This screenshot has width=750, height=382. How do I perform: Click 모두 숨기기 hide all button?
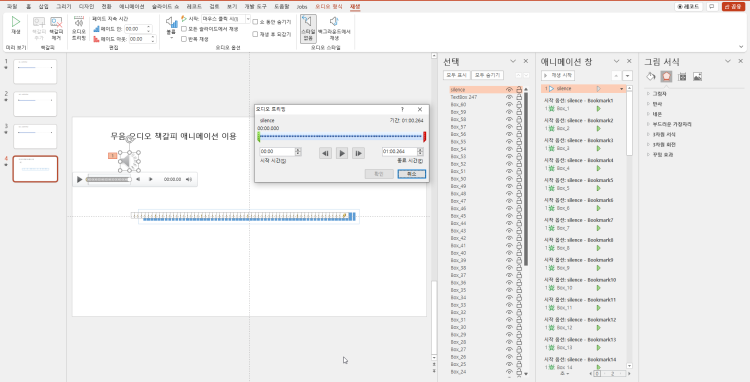(487, 75)
